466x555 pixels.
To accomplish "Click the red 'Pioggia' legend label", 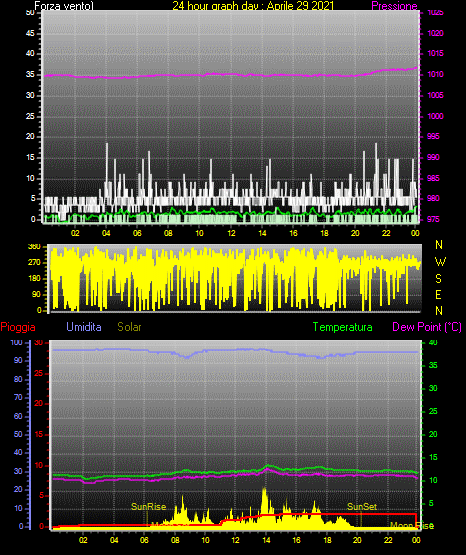I will 18,327.
